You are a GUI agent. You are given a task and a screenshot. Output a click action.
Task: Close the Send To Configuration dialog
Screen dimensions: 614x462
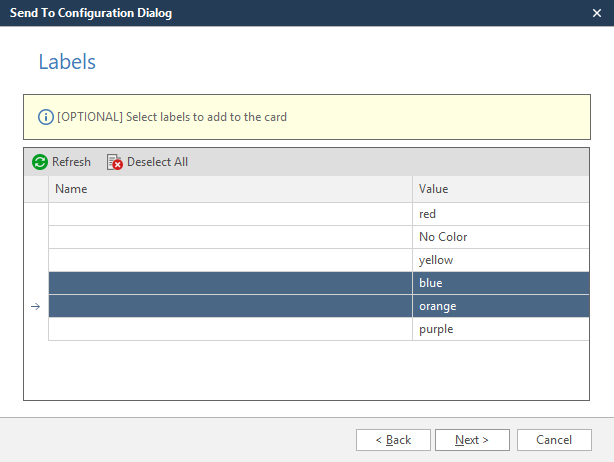tap(596, 13)
